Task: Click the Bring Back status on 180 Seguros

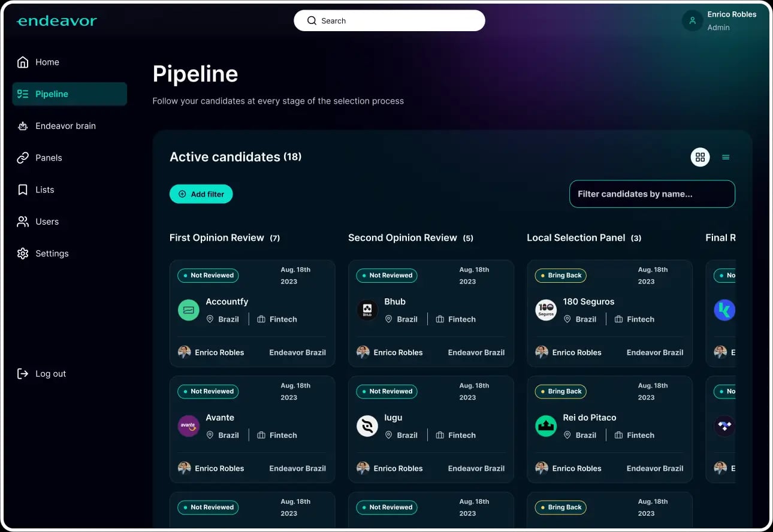Action: coord(560,275)
